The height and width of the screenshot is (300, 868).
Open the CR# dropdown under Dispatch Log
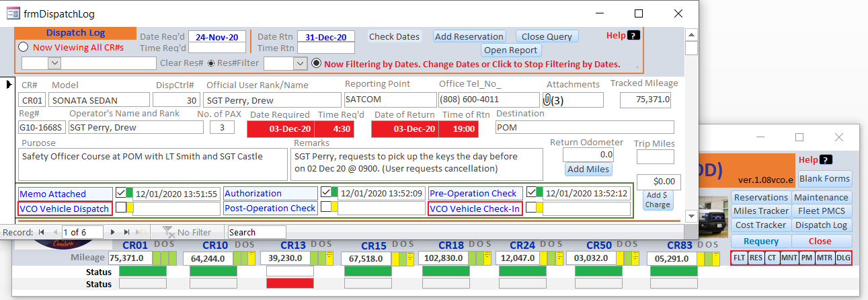pos(54,63)
